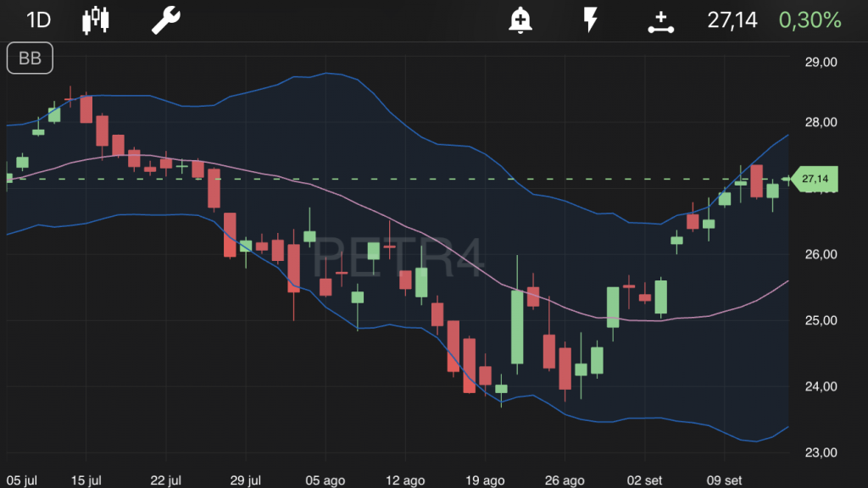The image size is (868, 488).
Task: Tap the 23,00 price axis label
Action: coord(821,452)
